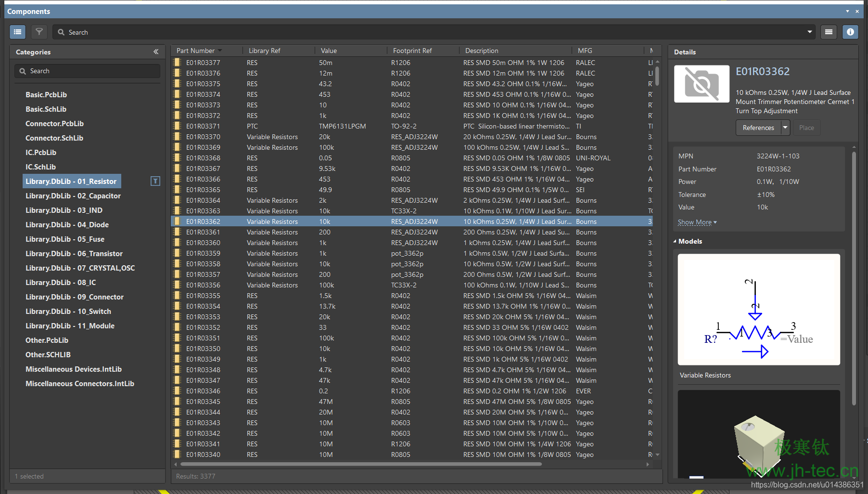Sort by the Part Number column header
Screen dimensions: 868x494
coord(195,51)
